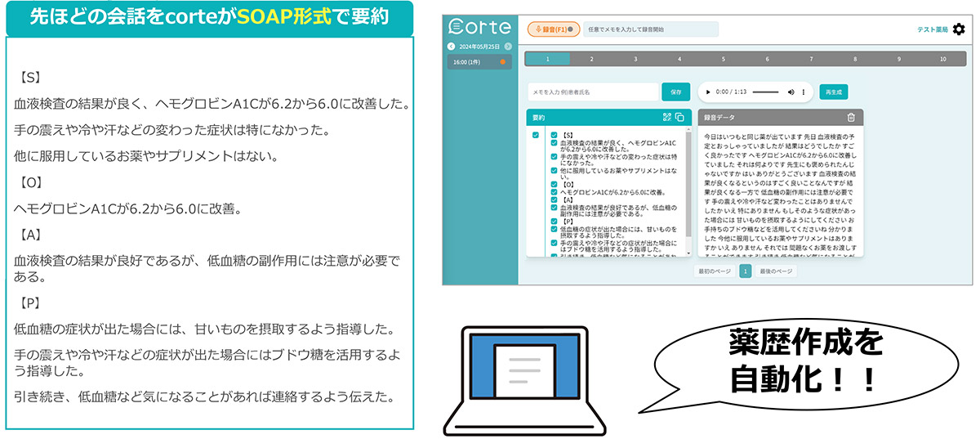Switch to tab 4
The image size is (980, 439).
tap(679, 59)
